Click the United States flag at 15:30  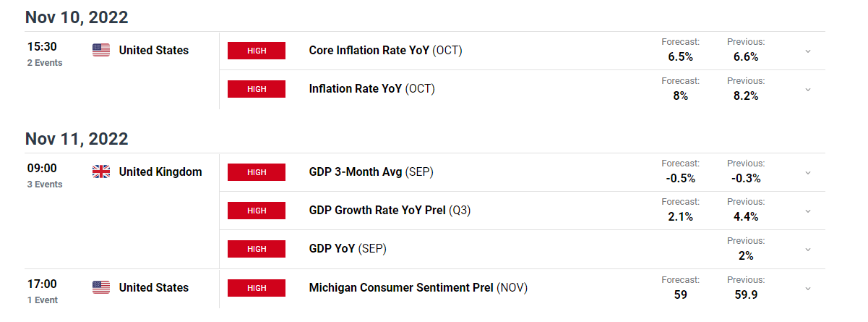tap(101, 50)
